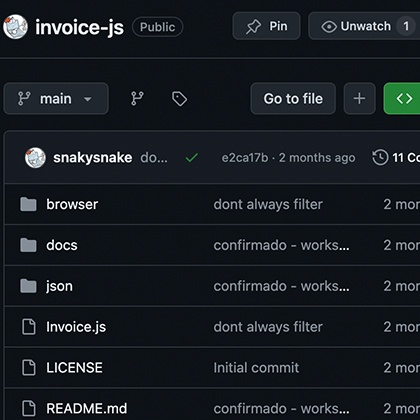View branches via the branch icon
The image size is (420, 420).
pyautogui.click(x=137, y=99)
